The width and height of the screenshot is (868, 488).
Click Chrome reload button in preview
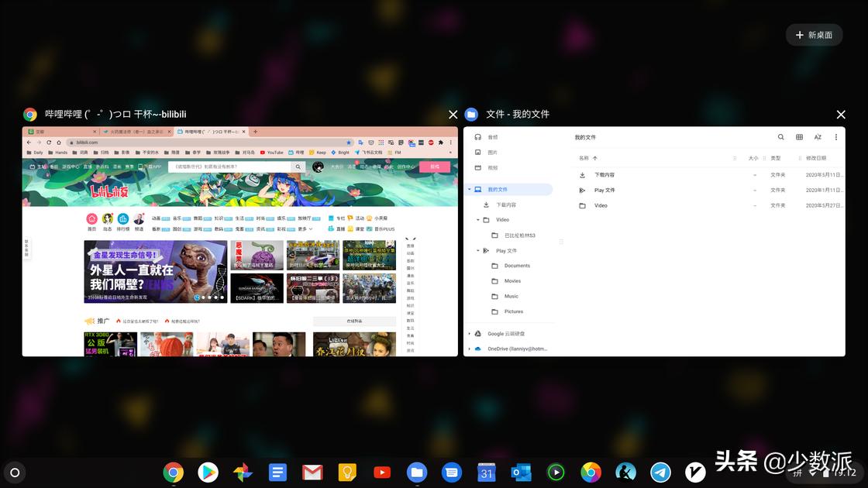pyautogui.click(x=49, y=143)
